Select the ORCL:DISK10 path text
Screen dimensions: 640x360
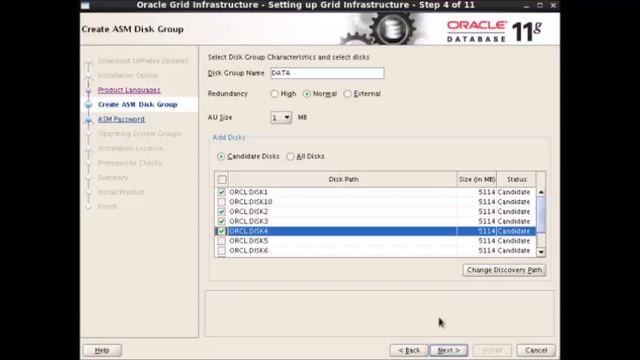coord(250,202)
